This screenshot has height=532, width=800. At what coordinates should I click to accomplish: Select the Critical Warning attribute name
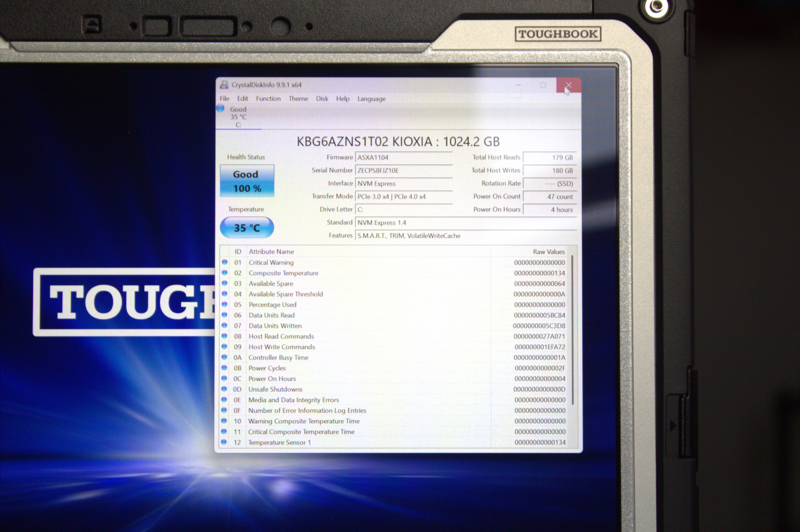[271, 263]
